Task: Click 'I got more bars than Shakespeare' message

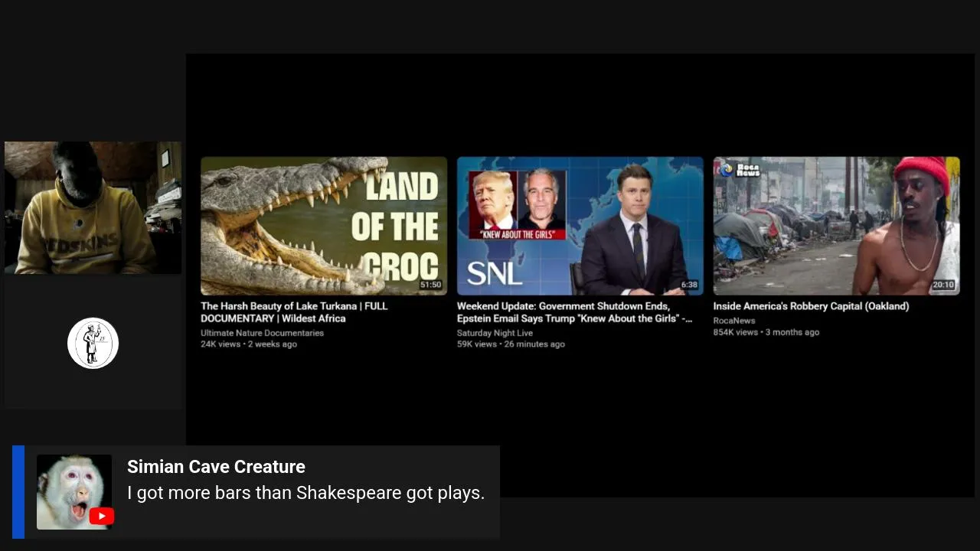Action: [305, 493]
